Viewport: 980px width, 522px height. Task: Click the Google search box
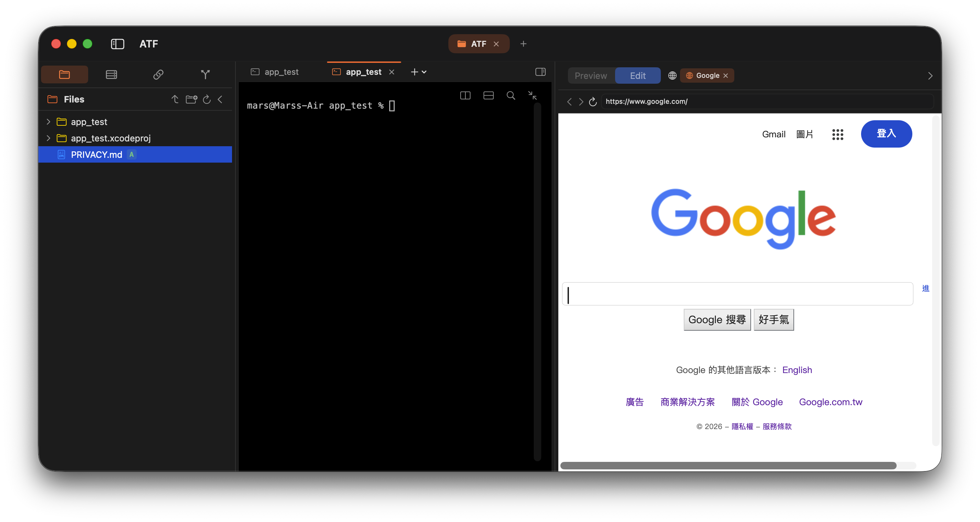click(x=737, y=294)
